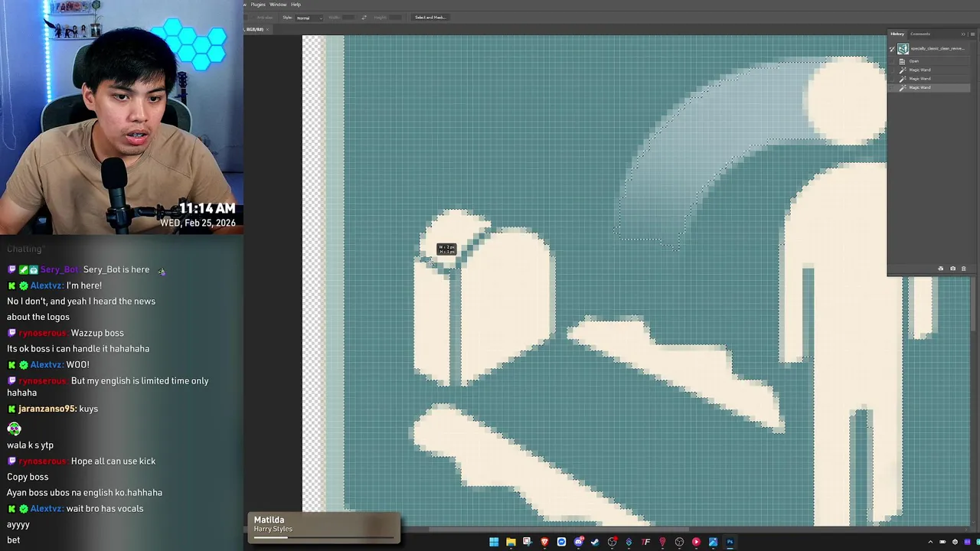Image resolution: width=980 pixels, height=551 pixels.
Task: Open the Help menu
Action: tap(296, 5)
